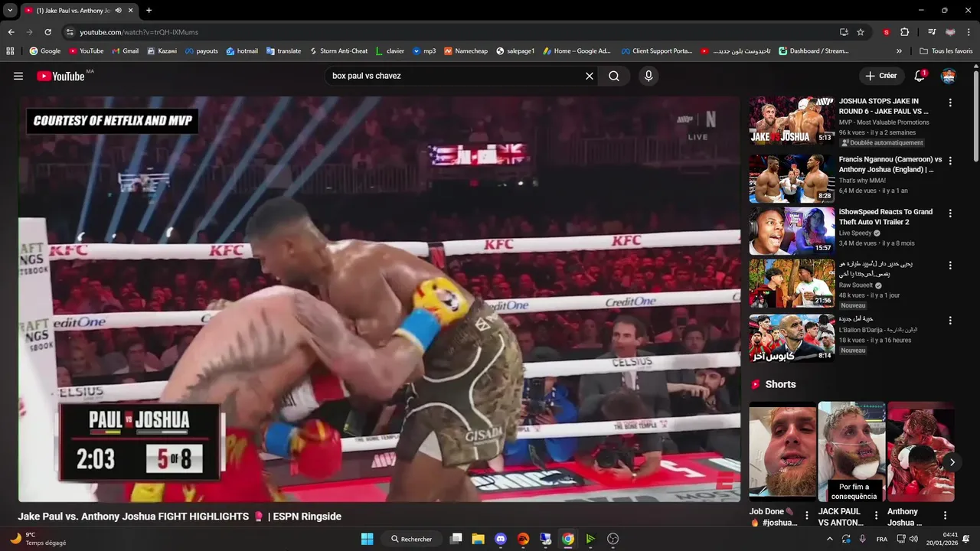Go to MVP - Most Valuable Promotions channel

coord(884,122)
